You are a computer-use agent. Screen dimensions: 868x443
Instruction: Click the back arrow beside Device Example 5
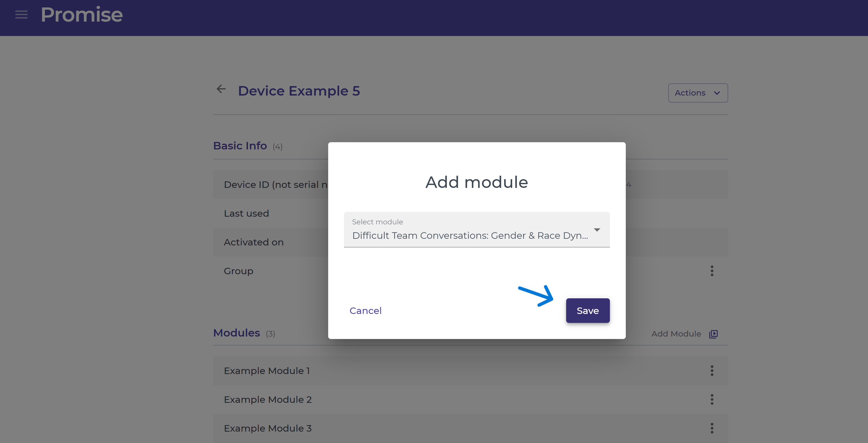[221, 89]
